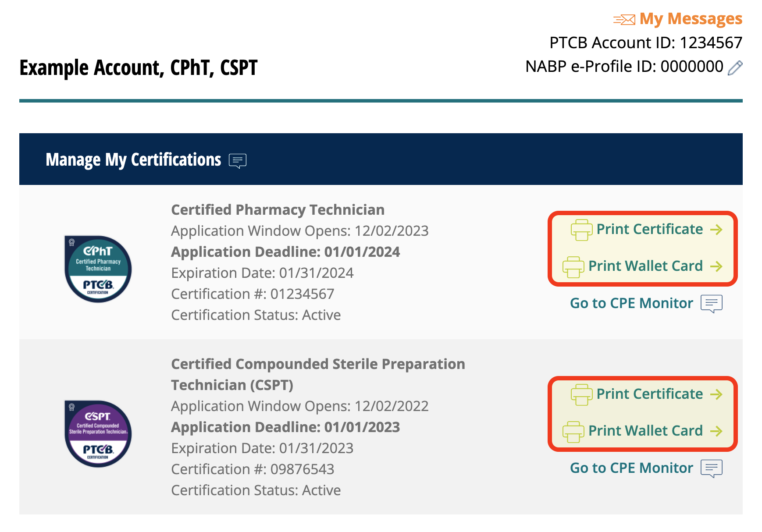The height and width of the screenshot is (532, 762).
Task: Go to CPE Monitor for CSPT
Action: click(x=631, y=468)
